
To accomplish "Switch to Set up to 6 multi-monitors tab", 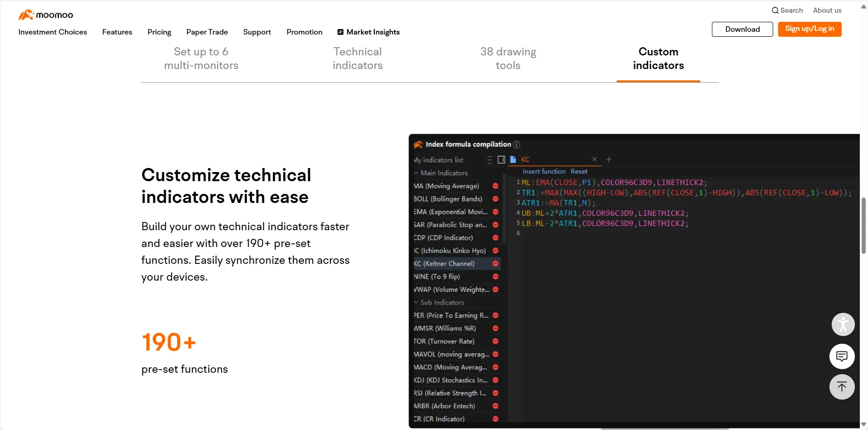I will pyautogui.click(x=201, y=59).
